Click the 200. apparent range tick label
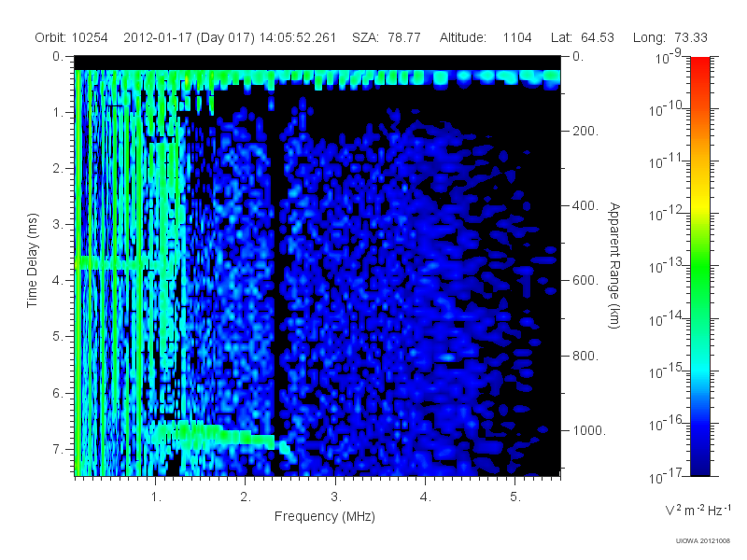747x560 pixels. [585, 131]
